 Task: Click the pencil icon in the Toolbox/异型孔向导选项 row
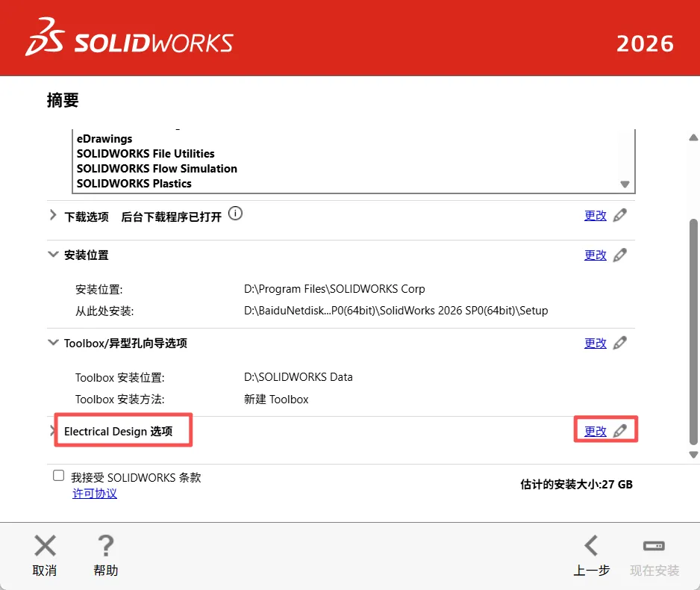click(619, 343)
